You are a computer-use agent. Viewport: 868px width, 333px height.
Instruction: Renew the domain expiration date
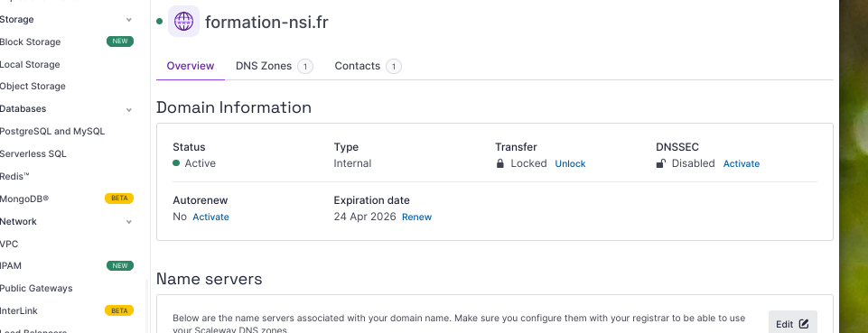(x=416, y=217)
